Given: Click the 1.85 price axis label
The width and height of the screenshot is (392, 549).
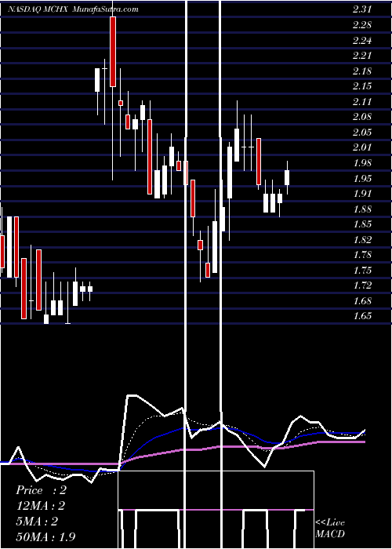Looking at the screenshot, I should (x=362, y=224).
